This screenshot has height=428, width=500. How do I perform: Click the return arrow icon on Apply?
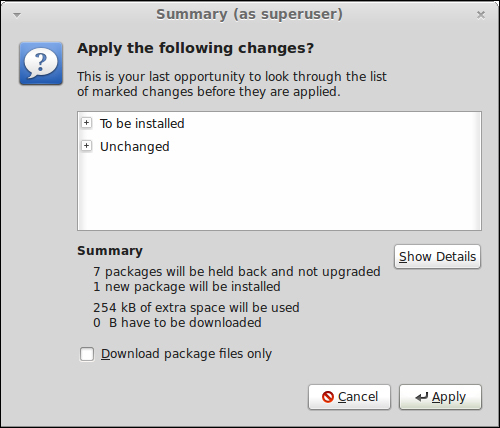pos(422,397)
